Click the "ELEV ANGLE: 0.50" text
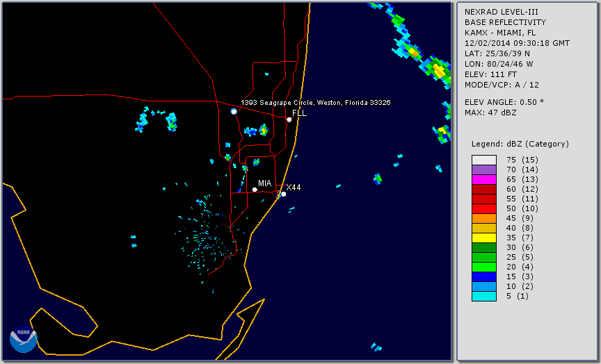This screenshot has height=364, width=601. pos(504,102)
